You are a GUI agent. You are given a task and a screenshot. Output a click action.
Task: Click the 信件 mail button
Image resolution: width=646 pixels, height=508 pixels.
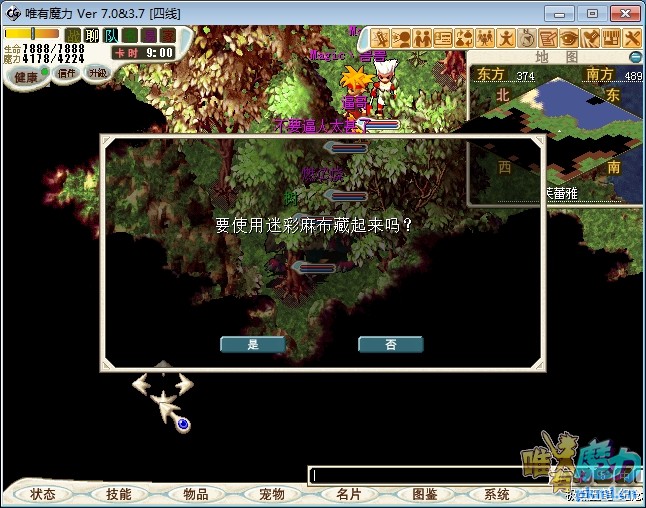click(66, 73)
